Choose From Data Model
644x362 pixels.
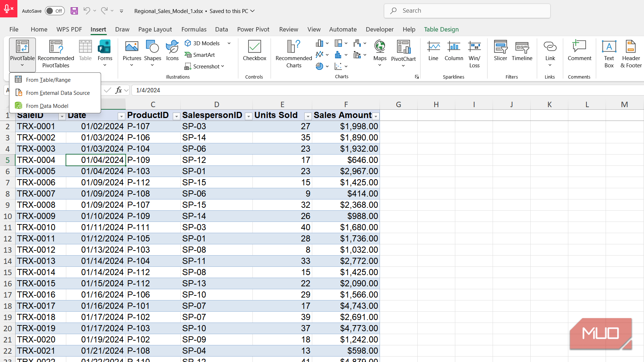(x=55, y=106)
